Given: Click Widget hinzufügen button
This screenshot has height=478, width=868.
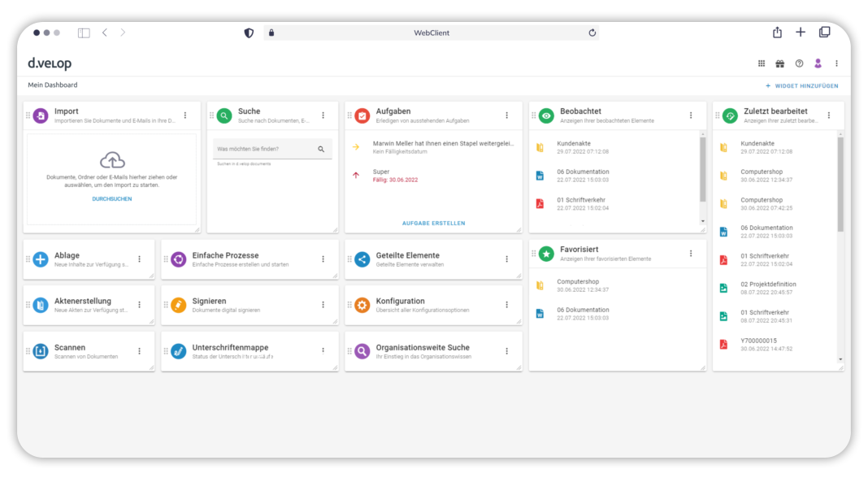Looking at the screenshot, I should 802,85.
